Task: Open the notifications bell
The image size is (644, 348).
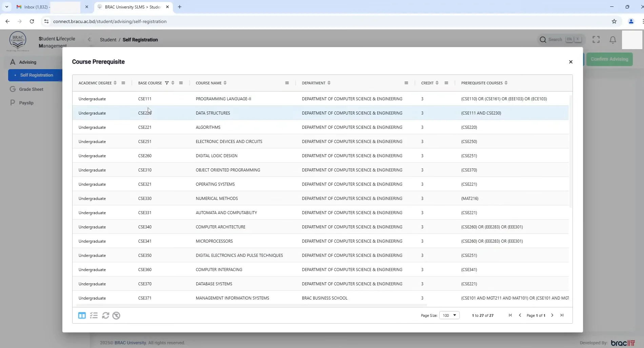Action: point(612,40)
